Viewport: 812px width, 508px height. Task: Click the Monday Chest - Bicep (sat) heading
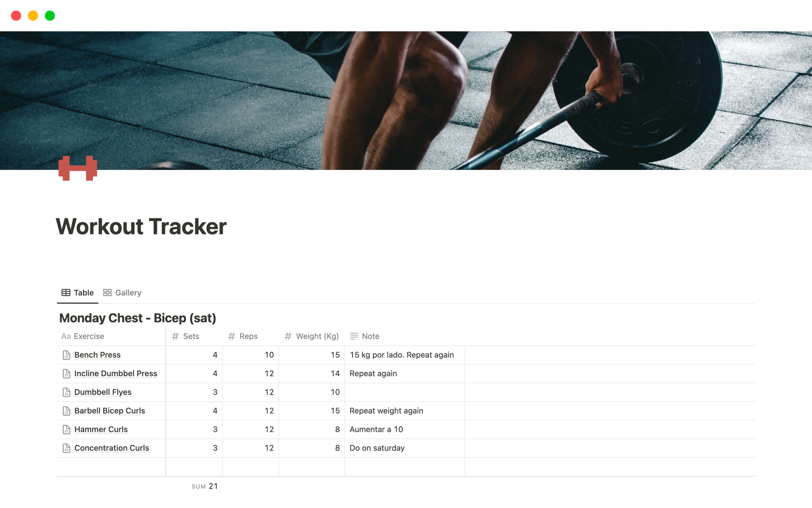click(x=137, y=318)
